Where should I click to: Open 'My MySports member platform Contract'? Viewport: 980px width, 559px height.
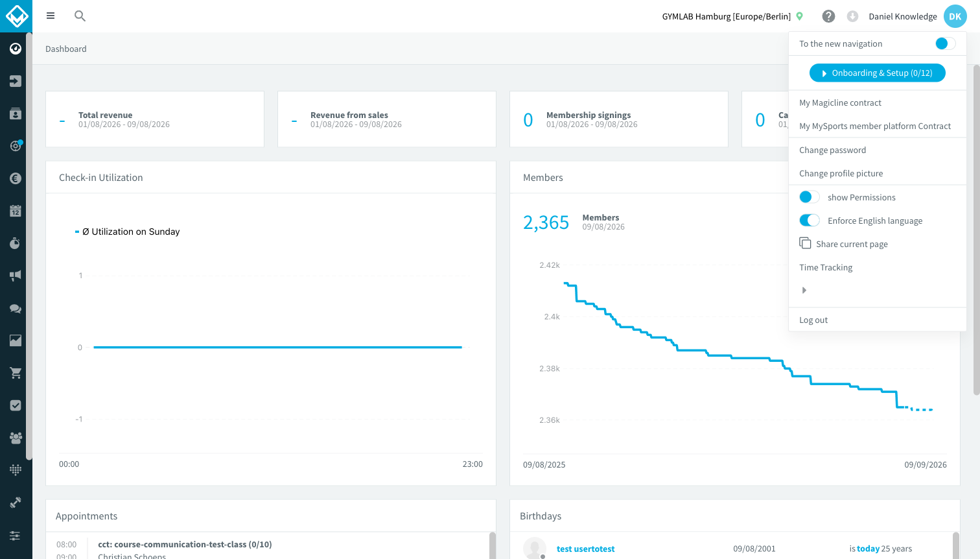pos(875,126)
